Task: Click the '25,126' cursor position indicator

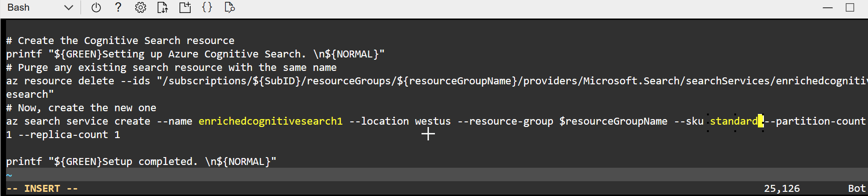Action: 781,189
